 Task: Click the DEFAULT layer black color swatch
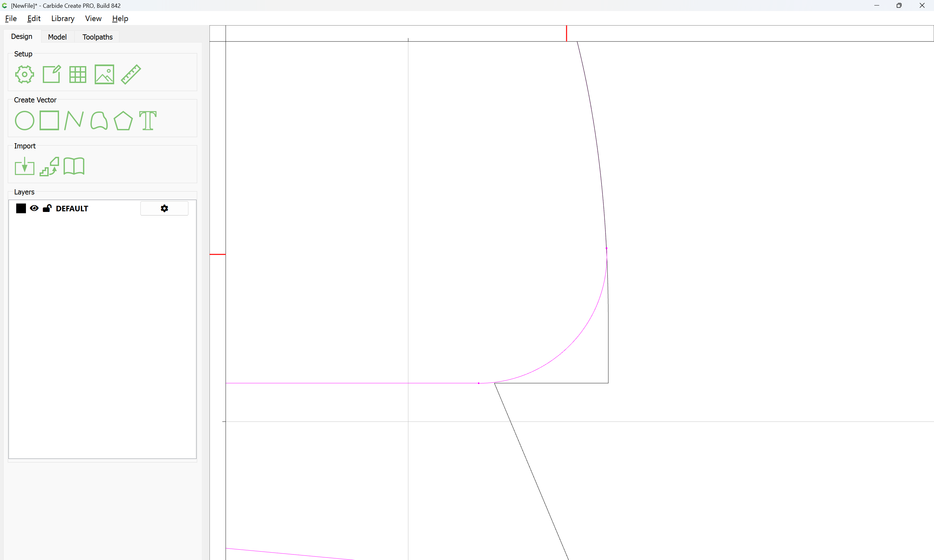21,208
